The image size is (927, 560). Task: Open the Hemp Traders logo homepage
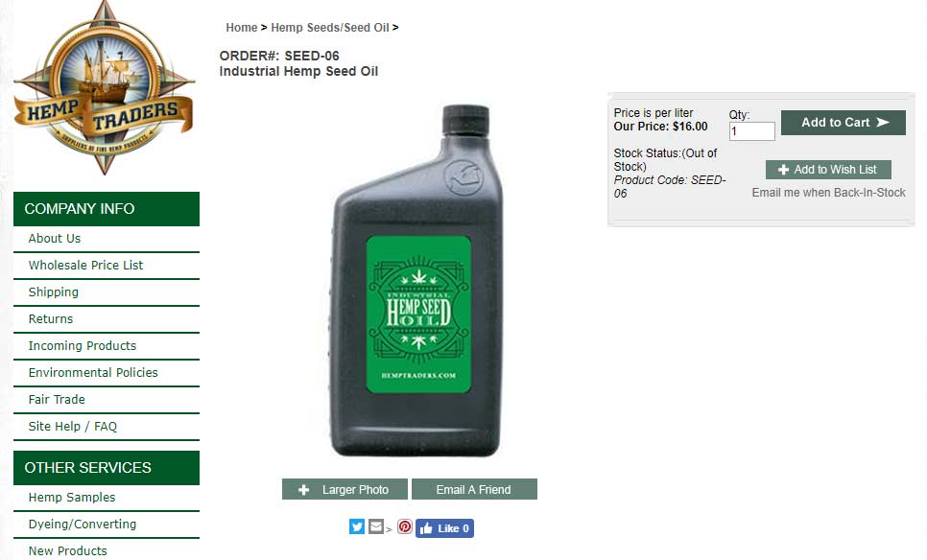(x=104, y=88)
